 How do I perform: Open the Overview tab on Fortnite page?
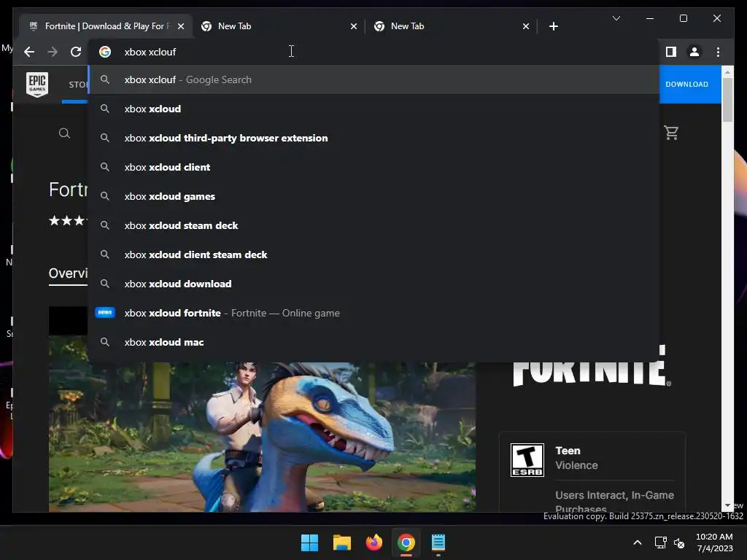68,273
